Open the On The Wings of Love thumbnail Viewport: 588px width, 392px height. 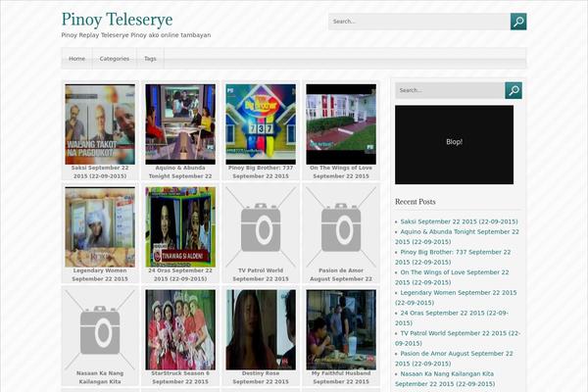pos(341,124)
